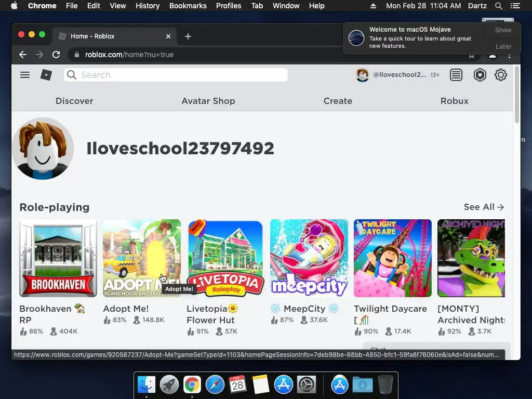Go back with the browser back arrow
The width and height of the screenshot is (532, 399).
tap(23, 55)
